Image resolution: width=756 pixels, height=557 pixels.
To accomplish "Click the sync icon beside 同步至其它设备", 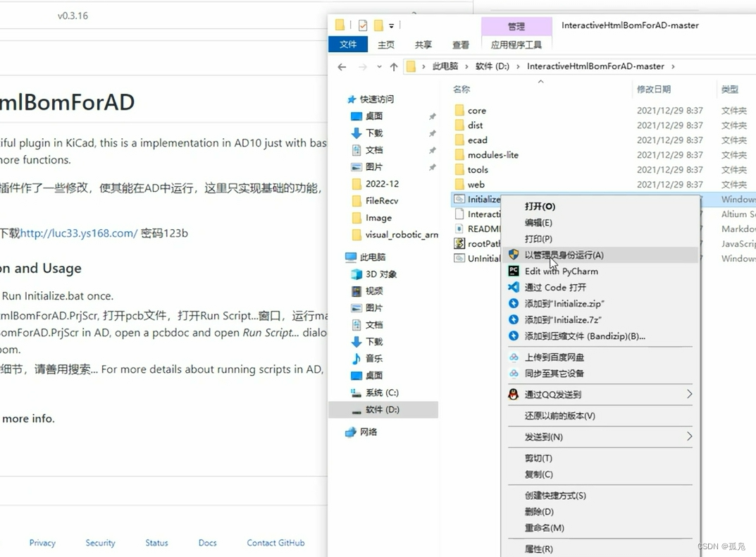I will pyautogui.click(x=514, y=373).
